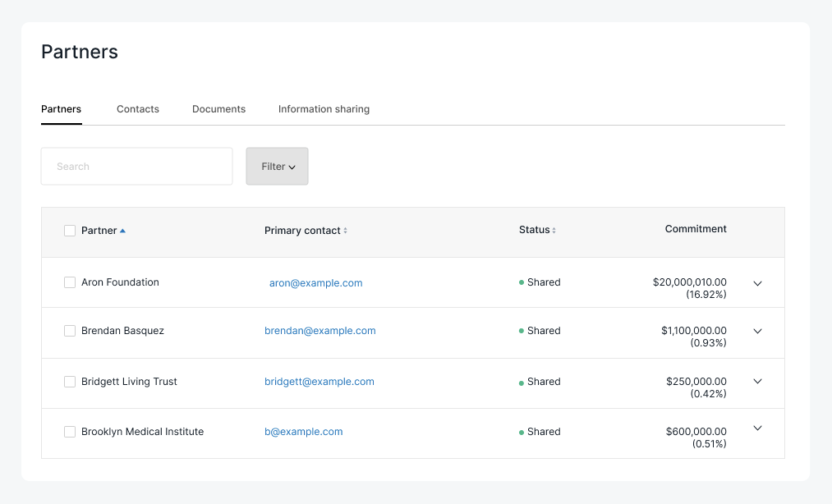Focus the Search input field

click(137, 167)
